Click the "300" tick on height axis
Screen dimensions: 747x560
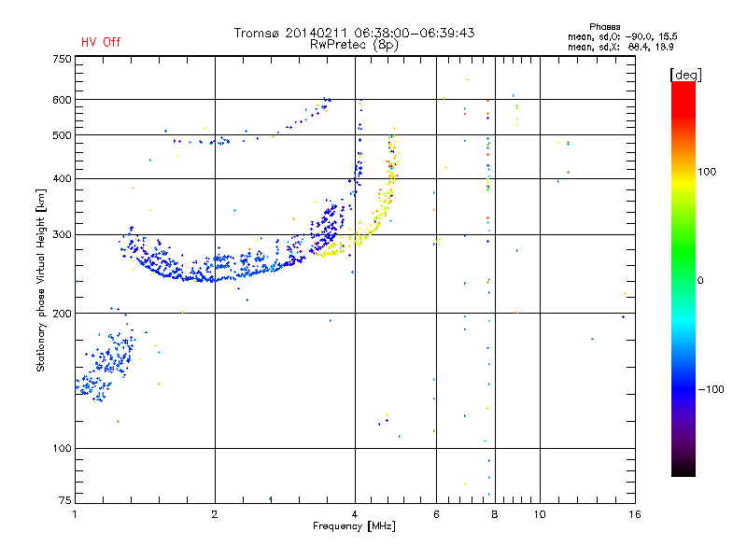[x=62, y=234]
